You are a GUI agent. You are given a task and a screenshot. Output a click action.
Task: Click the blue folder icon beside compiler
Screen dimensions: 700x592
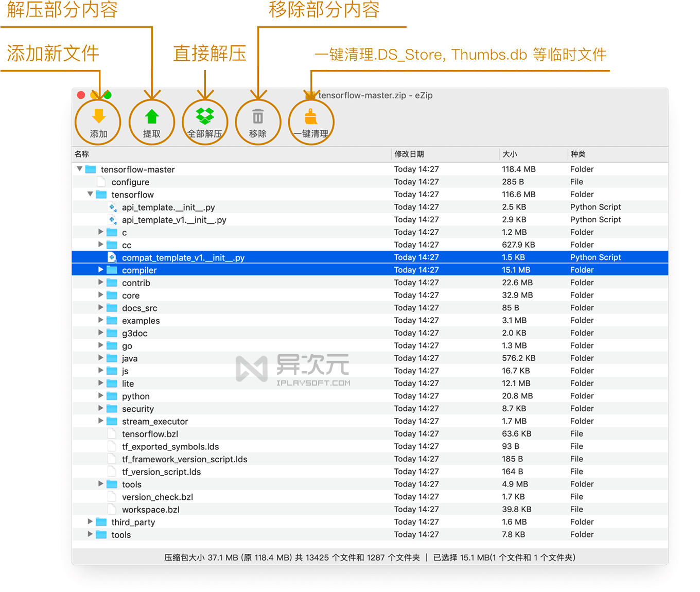[112, 270]
